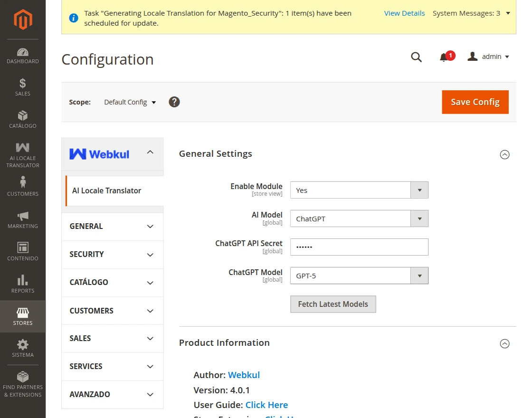
Task: Open the Enable Module dropdown
Action: (x=359, y=190)
